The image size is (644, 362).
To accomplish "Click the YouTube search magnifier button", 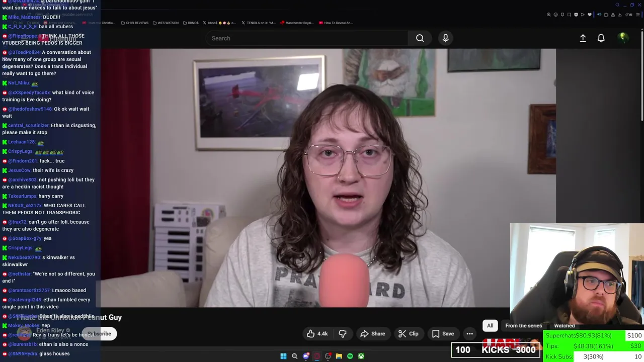I will 420,38.
